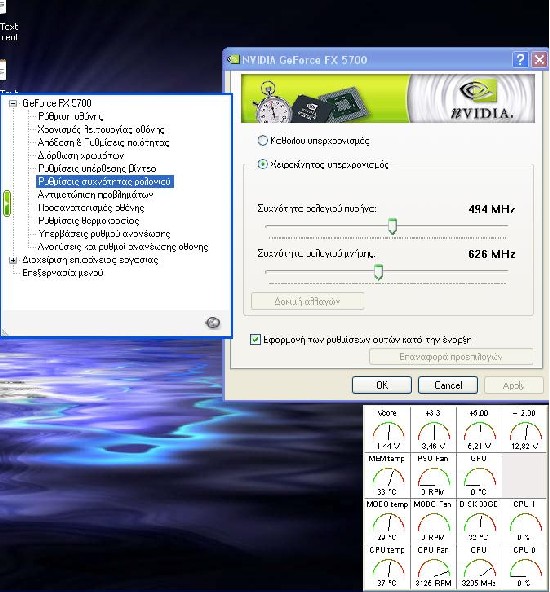550x592 pixels.
Task: Click the help question mark in the NVIDIA title bar
Action: coord(520,59)
